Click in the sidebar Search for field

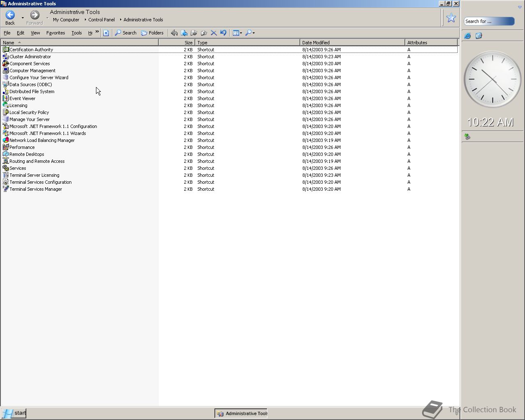[489, 21]
